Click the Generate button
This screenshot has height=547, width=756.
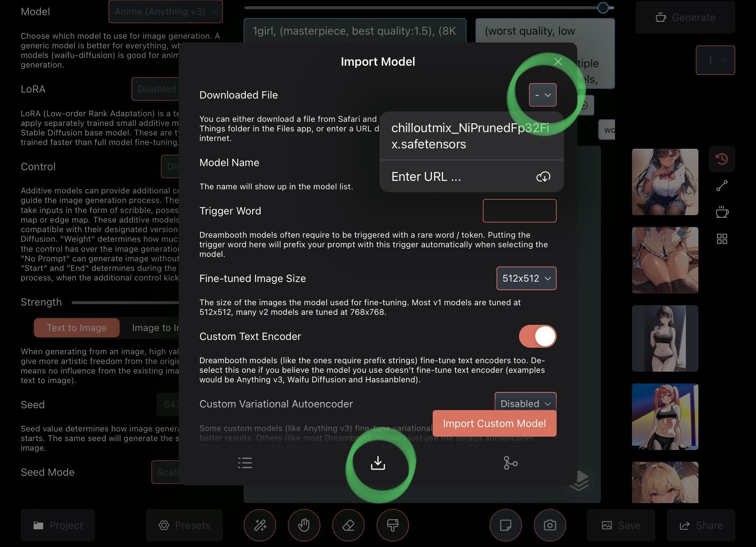[x=685, y=17]
